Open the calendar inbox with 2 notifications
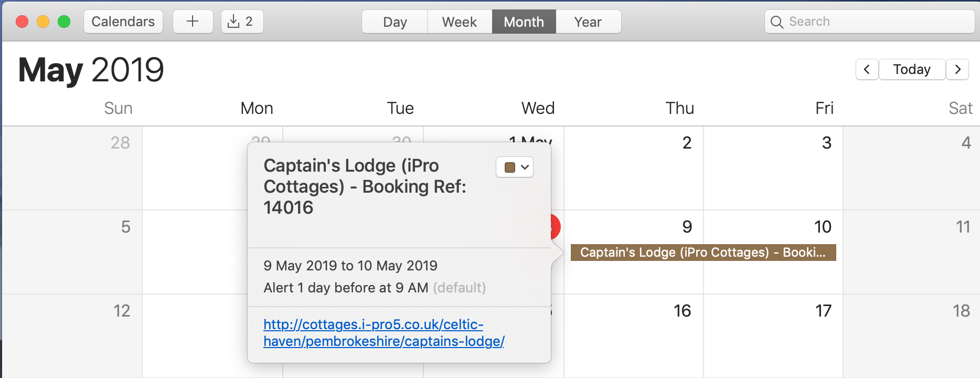 242,22
